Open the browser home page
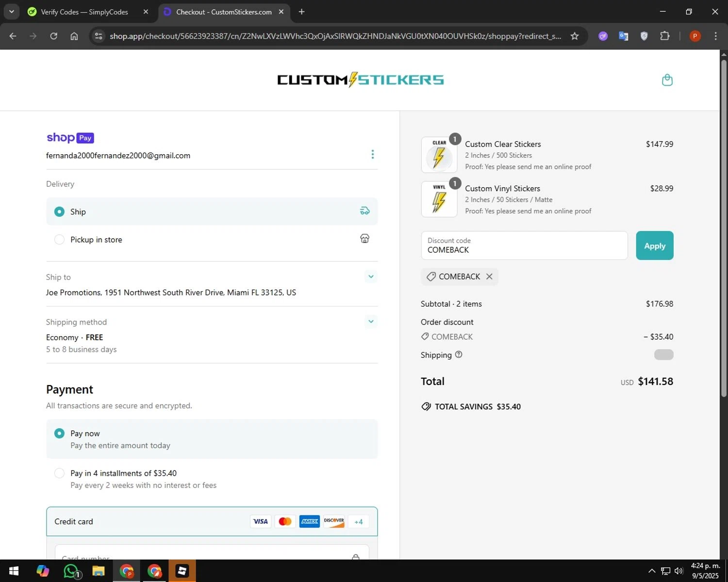728x582 pixels. 74,36
